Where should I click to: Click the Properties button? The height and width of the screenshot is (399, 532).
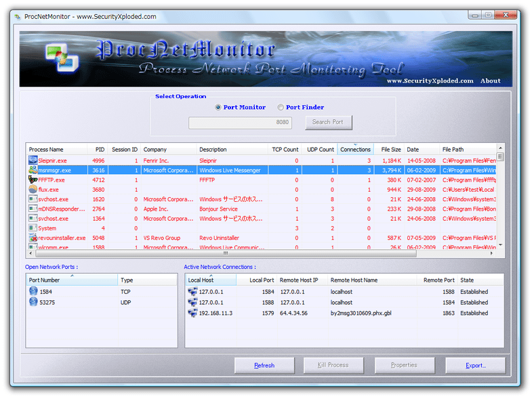405,365
